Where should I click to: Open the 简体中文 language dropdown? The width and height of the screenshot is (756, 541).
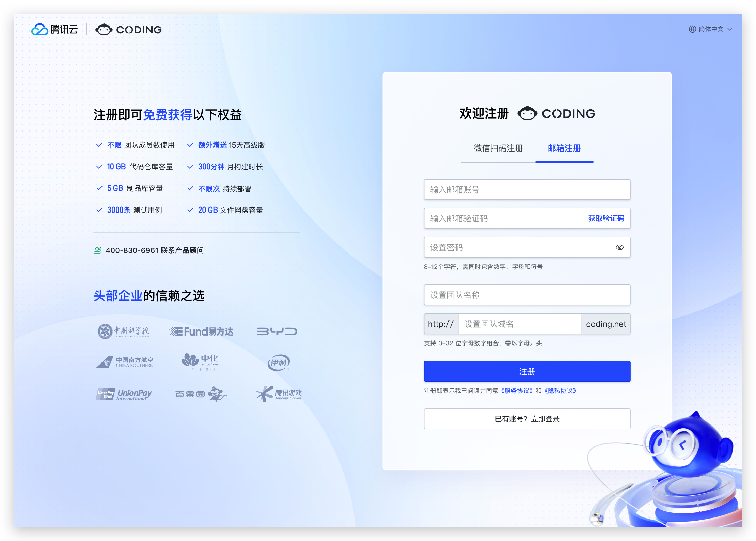(x=712, y=29)
